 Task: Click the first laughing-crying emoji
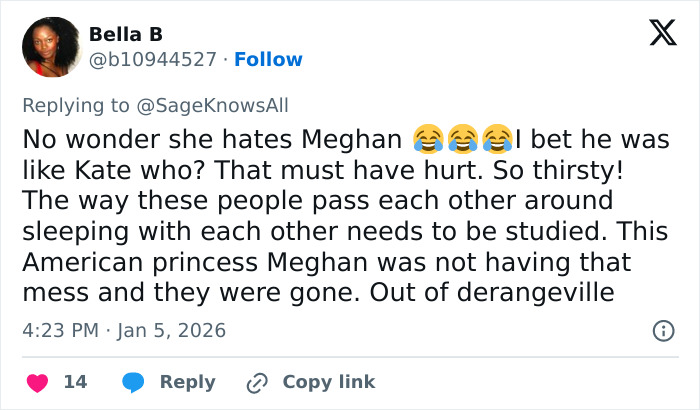428,137
